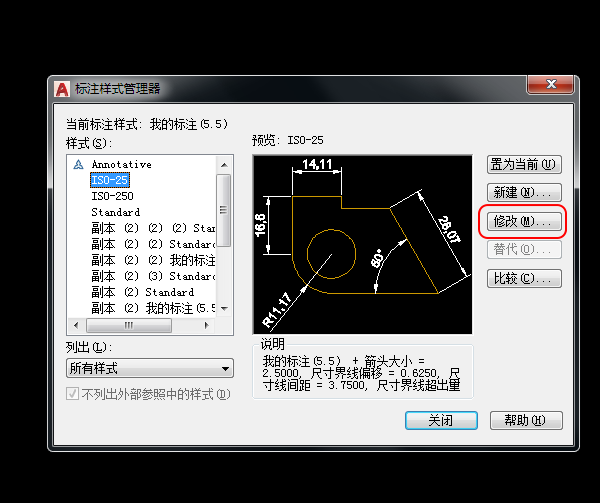Click the 预览: ISO-25 label
Screen dimensions: 600x503
pos(288,140)
